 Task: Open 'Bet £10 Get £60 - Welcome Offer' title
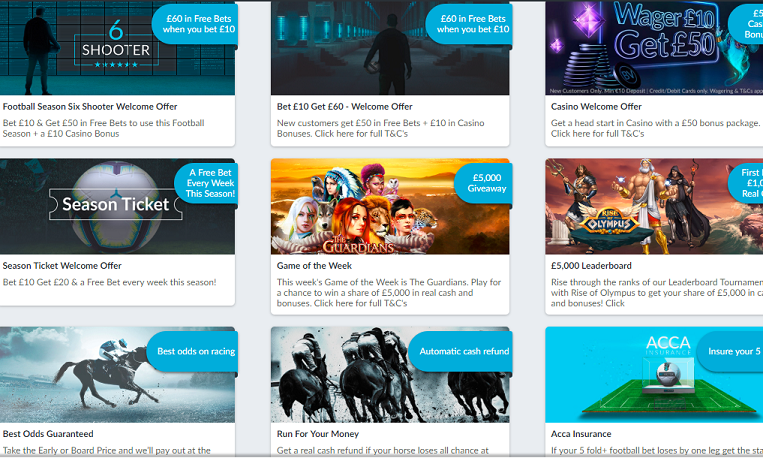(x=344, y=106)
